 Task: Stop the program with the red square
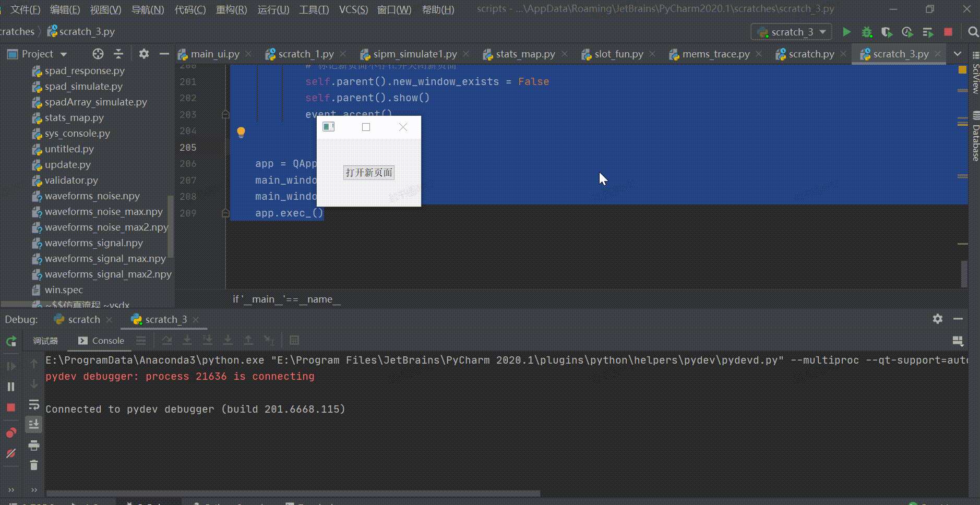click(x=948, y=32)
